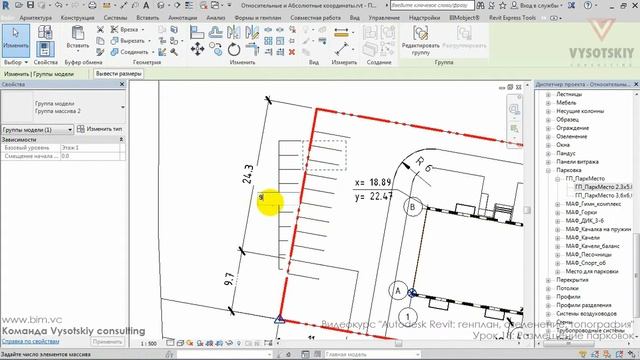Click the Revit R application menu button
This screenshot has width=640, height=360.
(6, 6)
